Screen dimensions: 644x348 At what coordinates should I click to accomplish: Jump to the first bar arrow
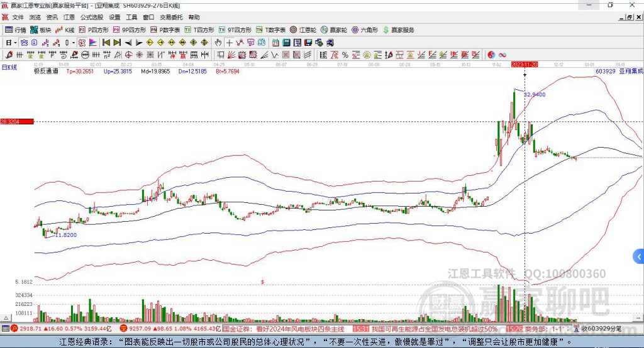point(106,43)
